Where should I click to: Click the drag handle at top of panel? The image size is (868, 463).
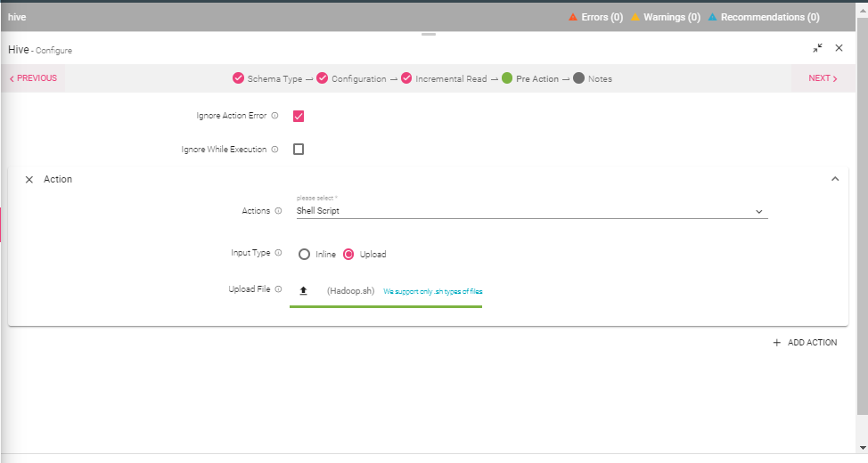tap(429, 35)
